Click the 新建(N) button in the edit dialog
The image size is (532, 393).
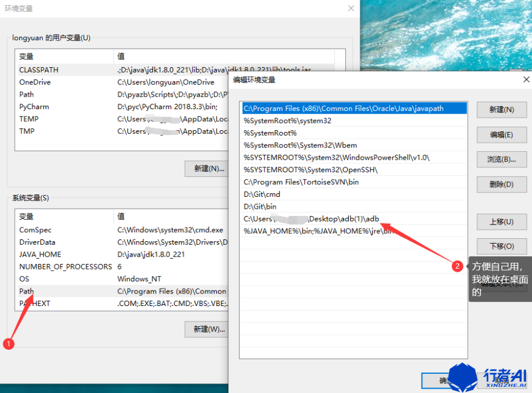[x=501, y=110]
